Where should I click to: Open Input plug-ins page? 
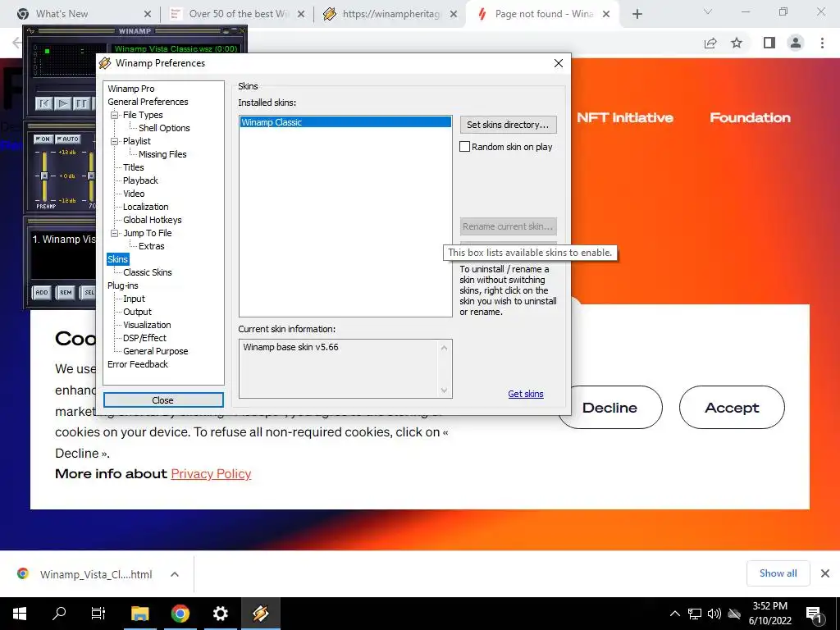coord(134,299)
